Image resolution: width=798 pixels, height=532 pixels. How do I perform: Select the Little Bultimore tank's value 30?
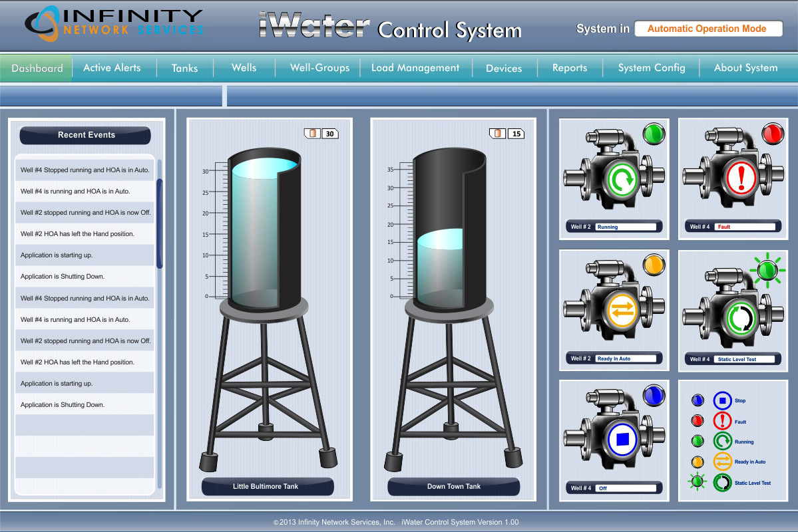(330, 134)
